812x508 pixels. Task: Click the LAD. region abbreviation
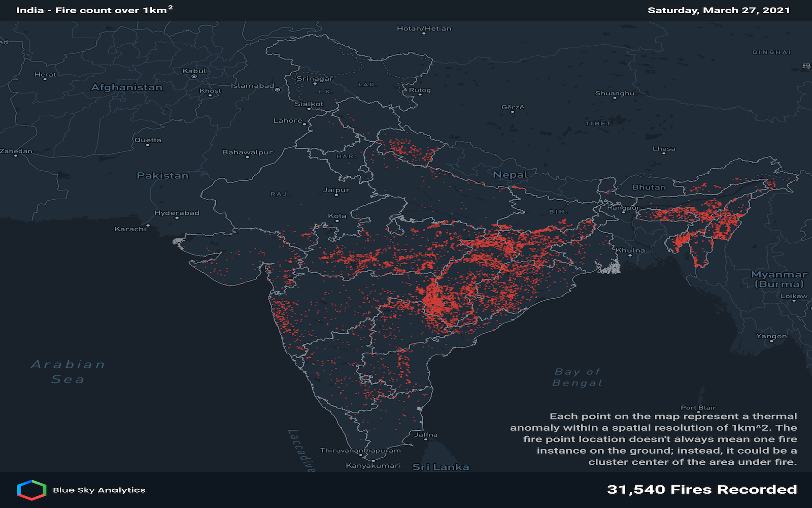(367, 84)
